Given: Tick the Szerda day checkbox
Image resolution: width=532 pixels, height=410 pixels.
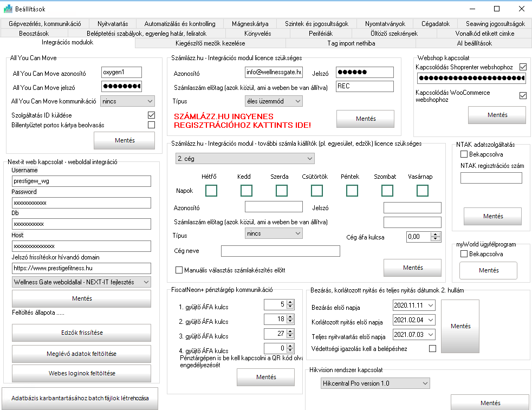Looking at the screenshot, I should [282, 191].
